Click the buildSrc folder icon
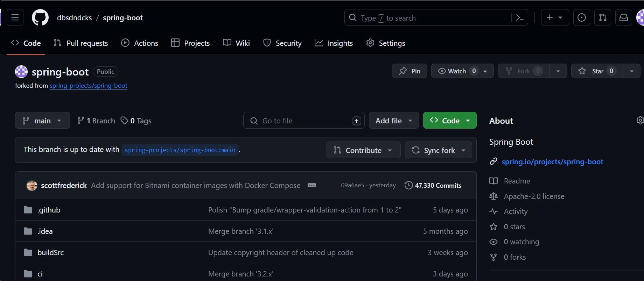 coord(28,252)
